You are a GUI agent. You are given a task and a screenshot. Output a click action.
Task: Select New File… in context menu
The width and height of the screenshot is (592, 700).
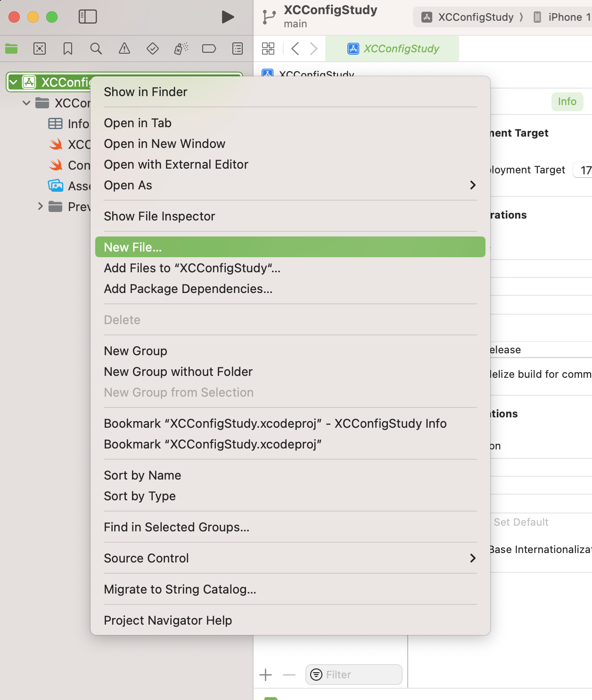click(290, 247)
